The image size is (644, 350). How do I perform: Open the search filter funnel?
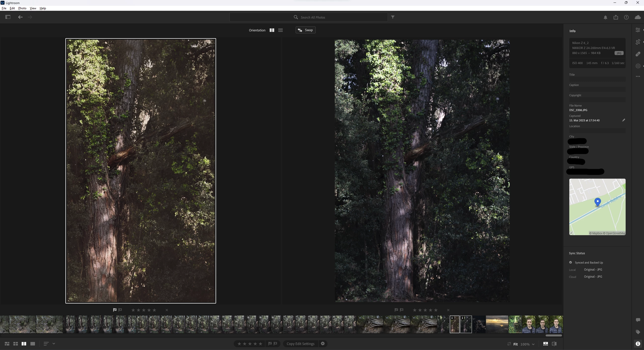(x=393, y=17)
